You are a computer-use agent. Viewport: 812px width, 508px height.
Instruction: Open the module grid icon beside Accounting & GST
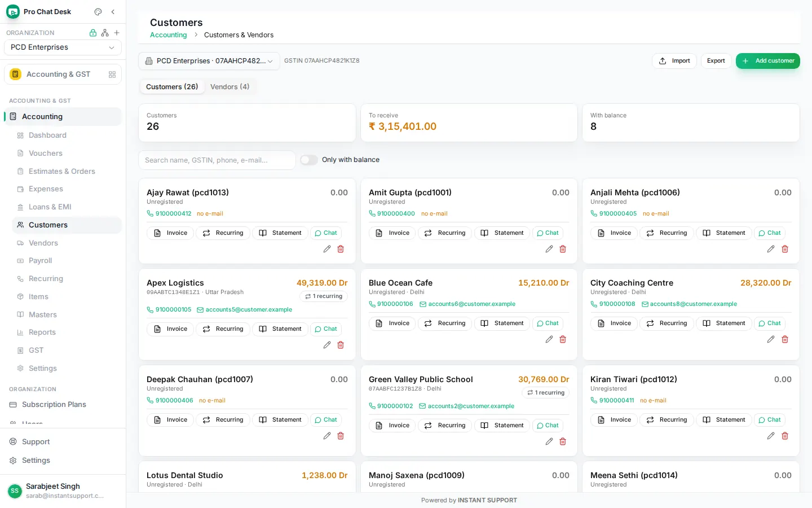tap(112, 75)
